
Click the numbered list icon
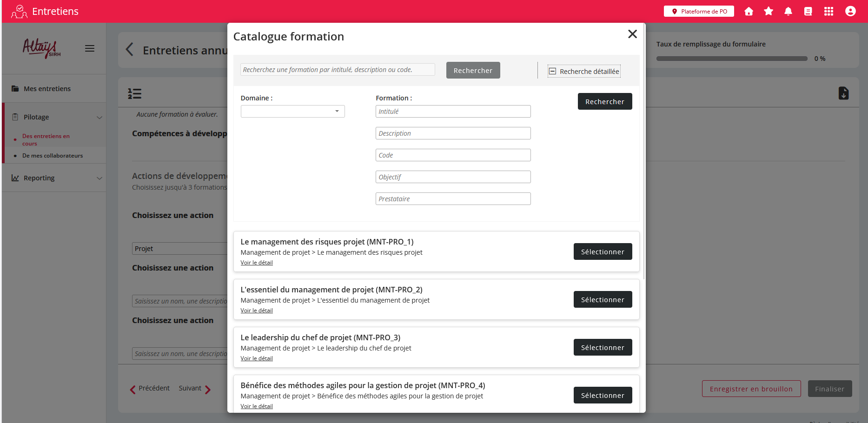pos(135,94)
